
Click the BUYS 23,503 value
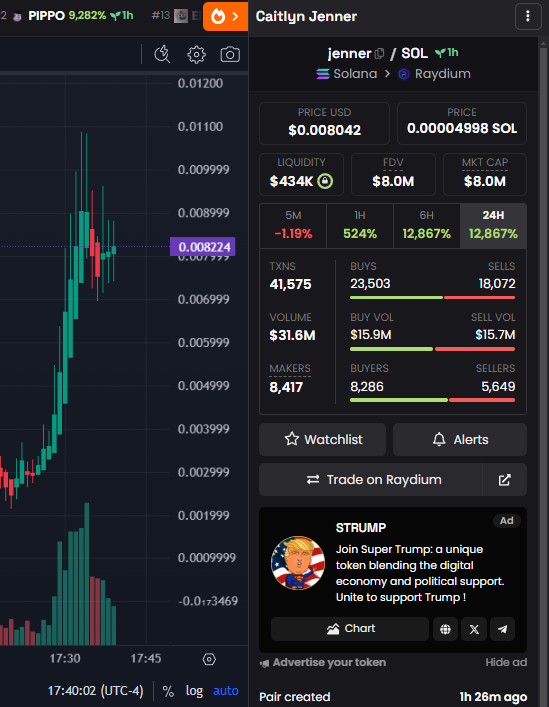[370, 284]
